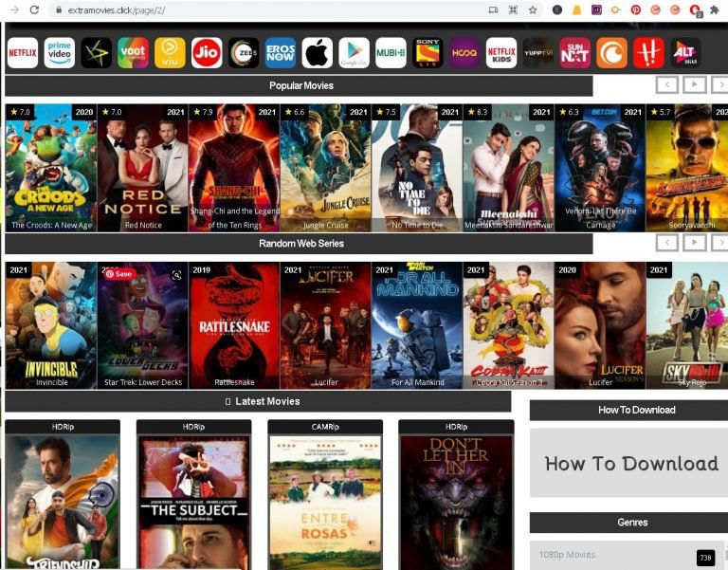Open the Sky Rojo series poster
Image resolution: width=728 pixels, height=570 pixels.
[x=687, y=325]
